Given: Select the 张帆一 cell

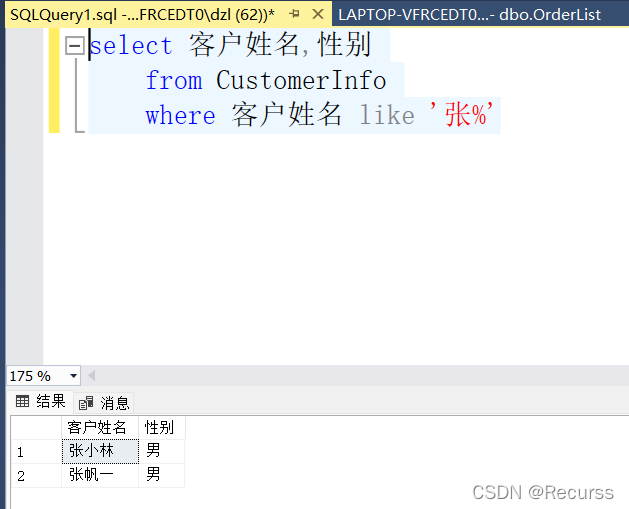Looking at the screenshot, I should [x=100, y=475].
